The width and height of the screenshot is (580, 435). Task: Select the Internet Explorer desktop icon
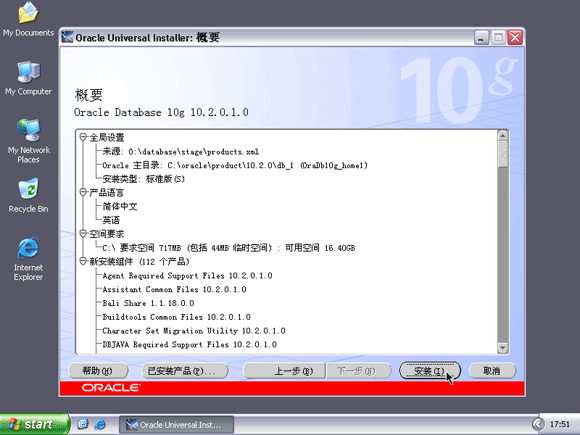[x=28, y=259]
